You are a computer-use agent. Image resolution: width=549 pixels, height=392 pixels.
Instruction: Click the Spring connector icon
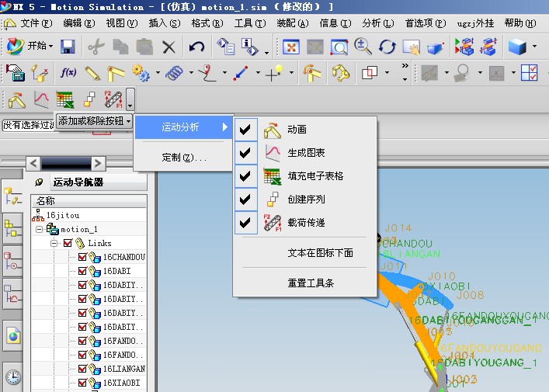(x=175, y=73)
